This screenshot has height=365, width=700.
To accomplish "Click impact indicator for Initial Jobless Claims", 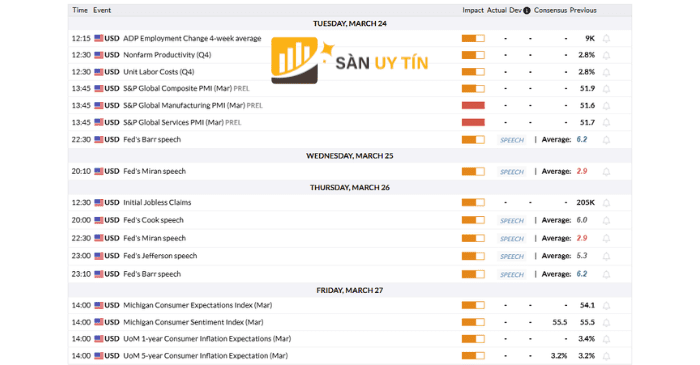I will pos(473,203).
